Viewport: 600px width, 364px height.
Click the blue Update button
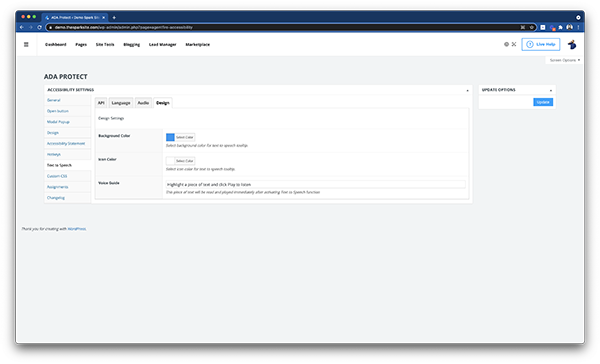(x=543, y=102)
